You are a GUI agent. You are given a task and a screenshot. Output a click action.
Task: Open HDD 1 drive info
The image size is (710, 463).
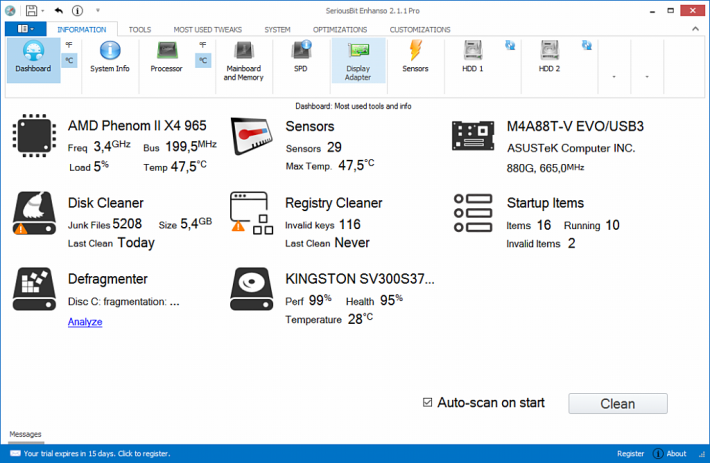[473, 57]
